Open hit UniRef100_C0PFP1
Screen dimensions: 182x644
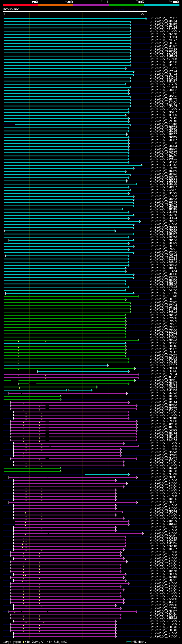[163, 65]
